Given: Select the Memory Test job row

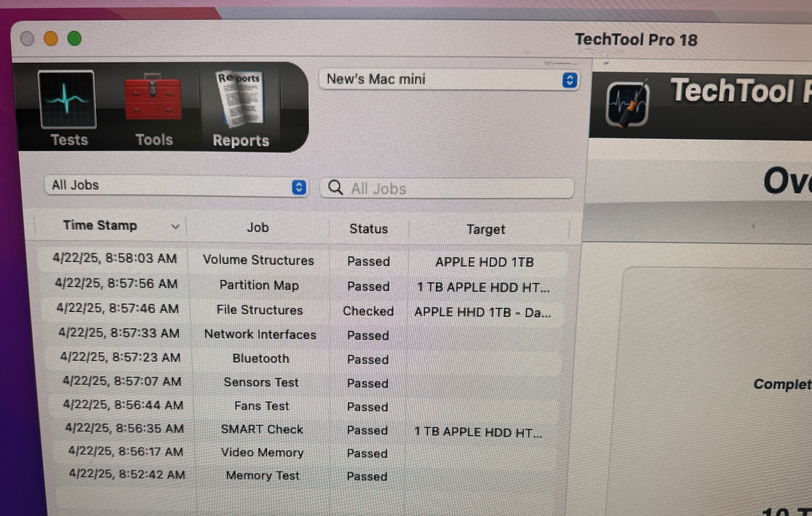Looking at the screenshot, I should (x=262, y=475).
